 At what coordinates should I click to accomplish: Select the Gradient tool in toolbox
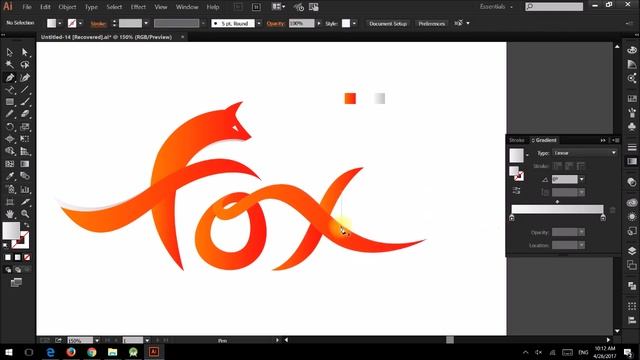click(25, 164)
